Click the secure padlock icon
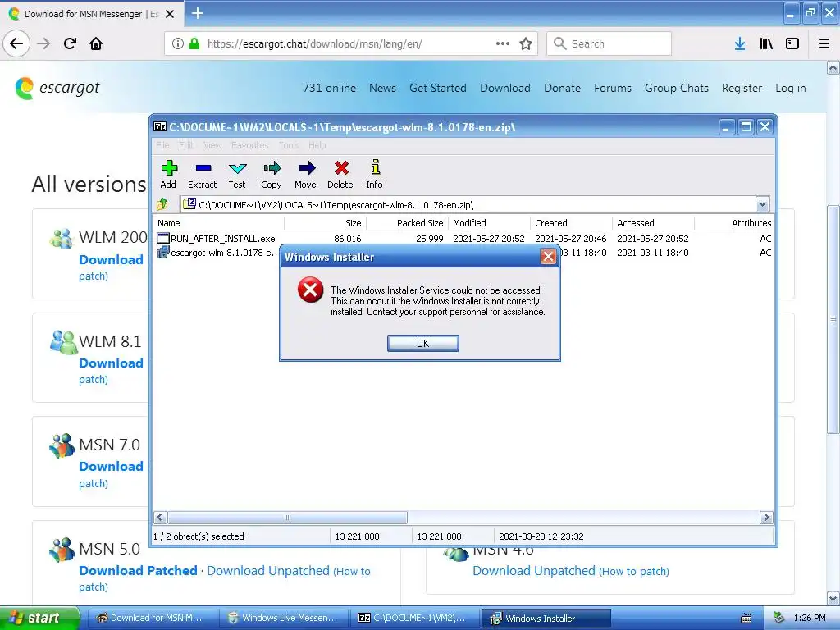This screenshot has height=630, width=840. coord(194,43)
